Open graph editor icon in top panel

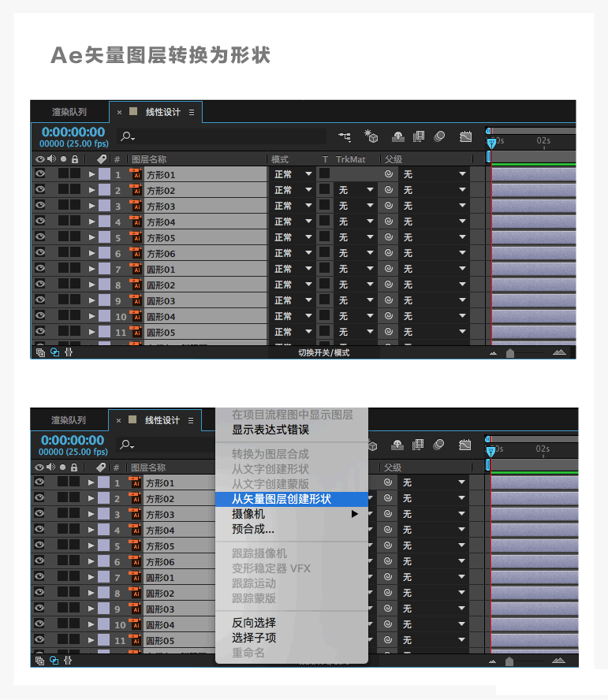tap(465, 136)
